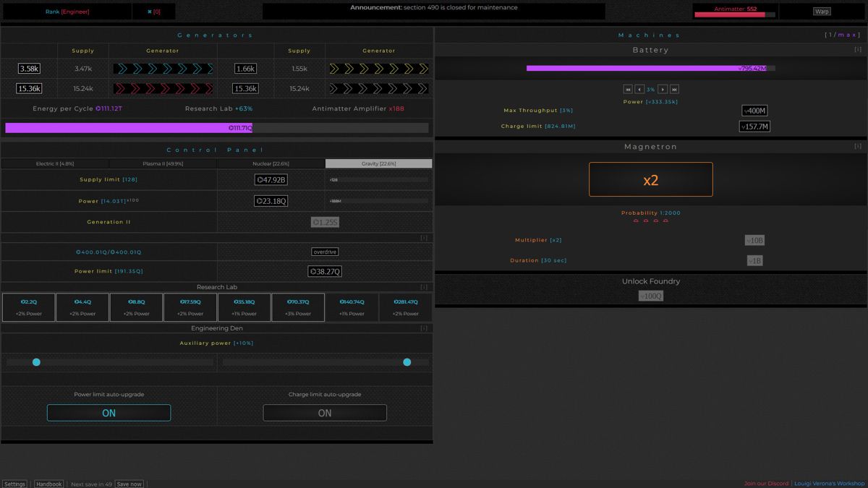The height and width of the screenshot is (488, 868).
Task: Switch to the Plasma II tab
Action: (163, 164)
